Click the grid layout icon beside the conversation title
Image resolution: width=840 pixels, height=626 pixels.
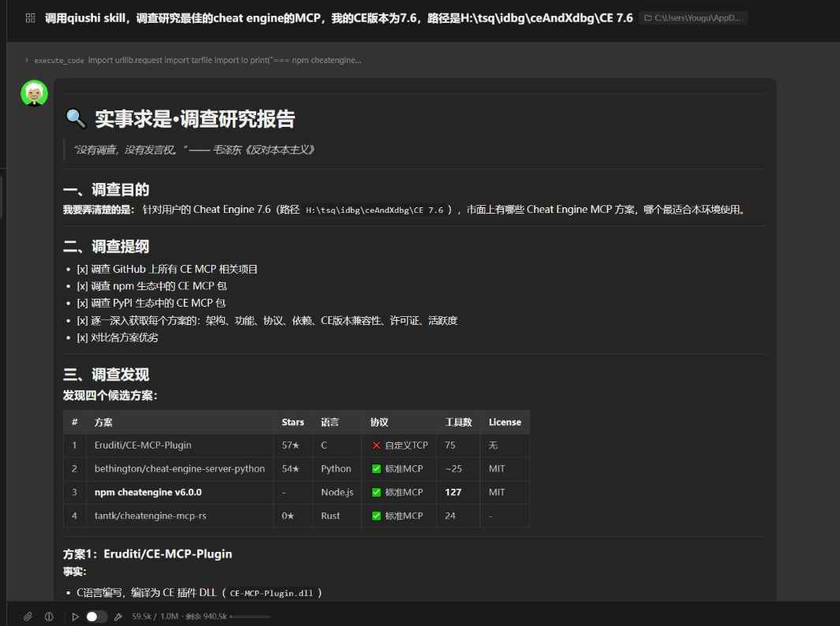(31, 18)
